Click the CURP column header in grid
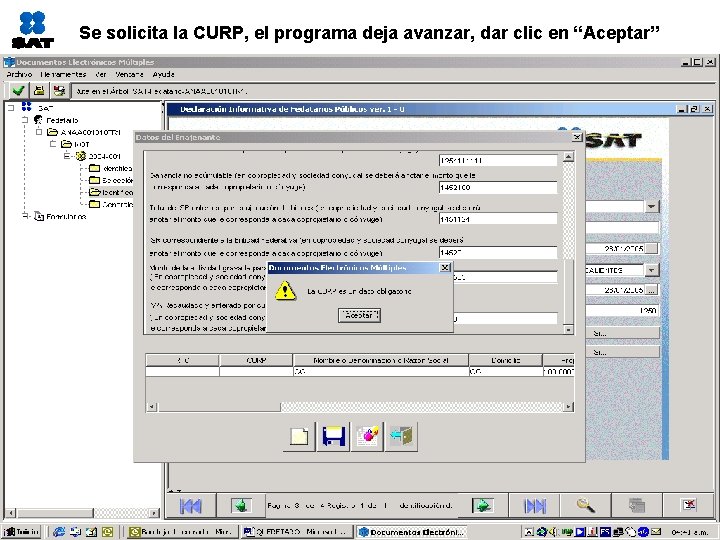720x540 pixels. point(256,360)
